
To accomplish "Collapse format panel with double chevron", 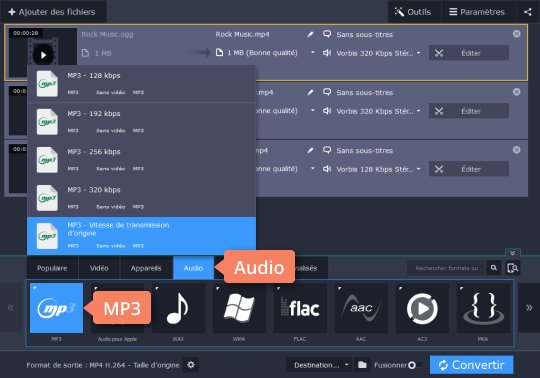I will pyautogui.click(x=512, y=253).
